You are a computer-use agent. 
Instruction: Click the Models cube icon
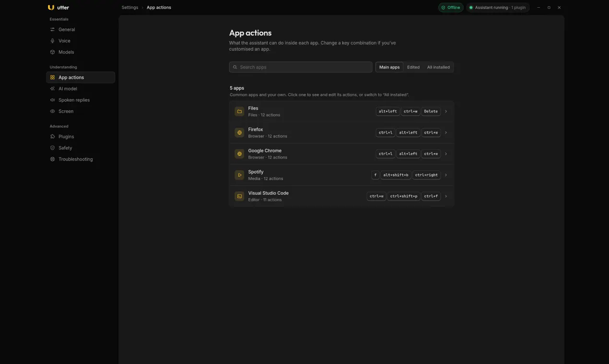click(52, 52)
